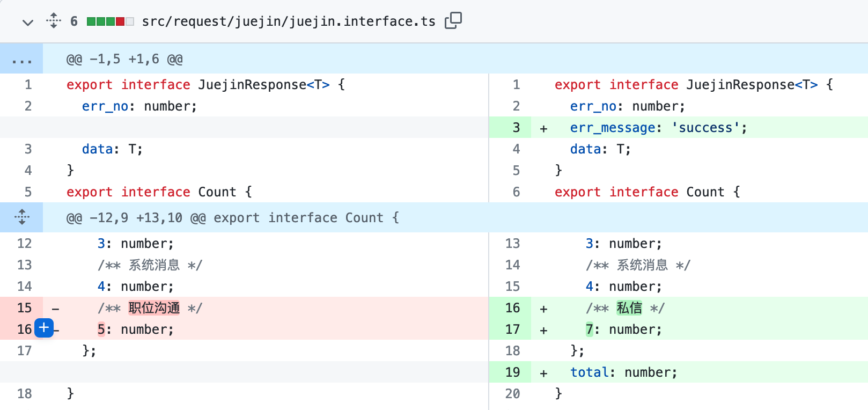This screenshot has width=868, height=410.
Task: Click right 'data: T;' line
Action: pos(600,149)
